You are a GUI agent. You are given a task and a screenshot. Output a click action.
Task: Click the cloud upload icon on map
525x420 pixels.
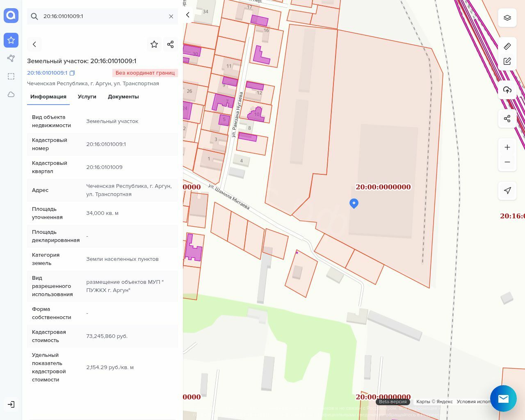click(x=507, y=90)
